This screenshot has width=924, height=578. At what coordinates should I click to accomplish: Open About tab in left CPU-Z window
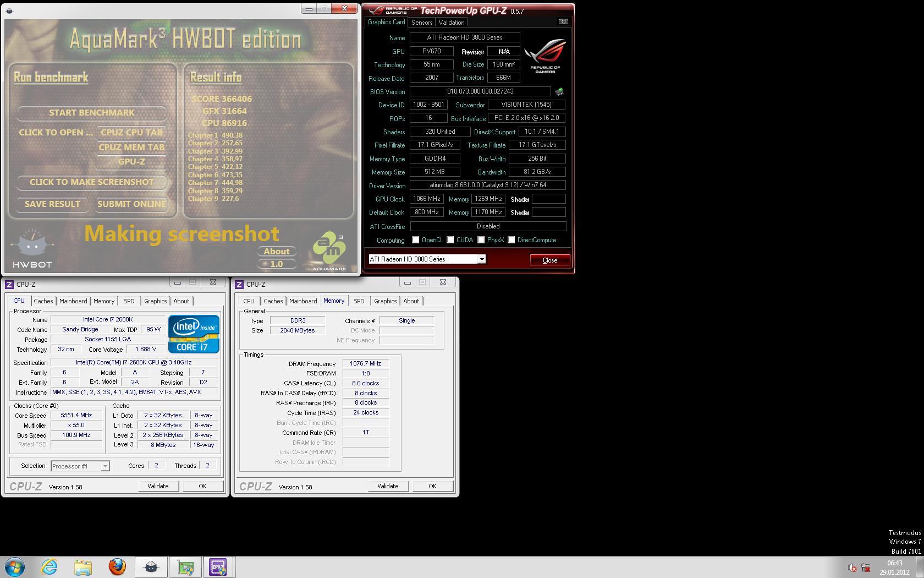[182, 301]
